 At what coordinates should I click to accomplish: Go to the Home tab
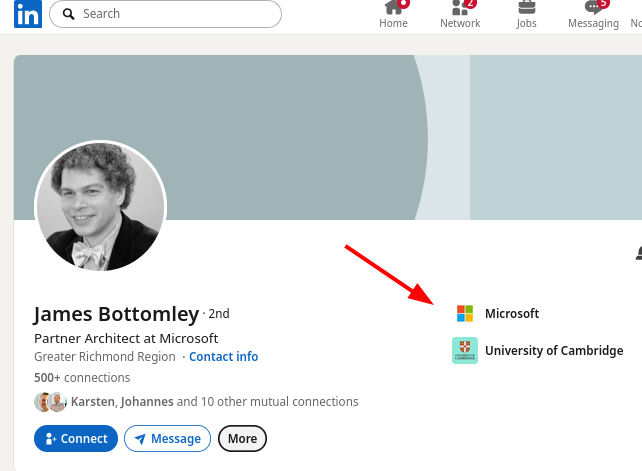click(393, 15)
